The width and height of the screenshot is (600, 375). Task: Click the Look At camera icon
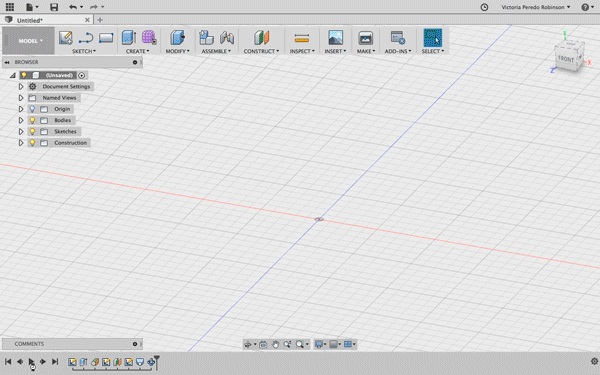(263, 344)
